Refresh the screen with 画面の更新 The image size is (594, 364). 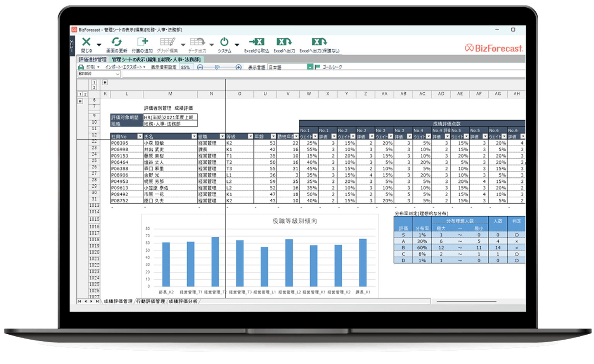(117, 43)
